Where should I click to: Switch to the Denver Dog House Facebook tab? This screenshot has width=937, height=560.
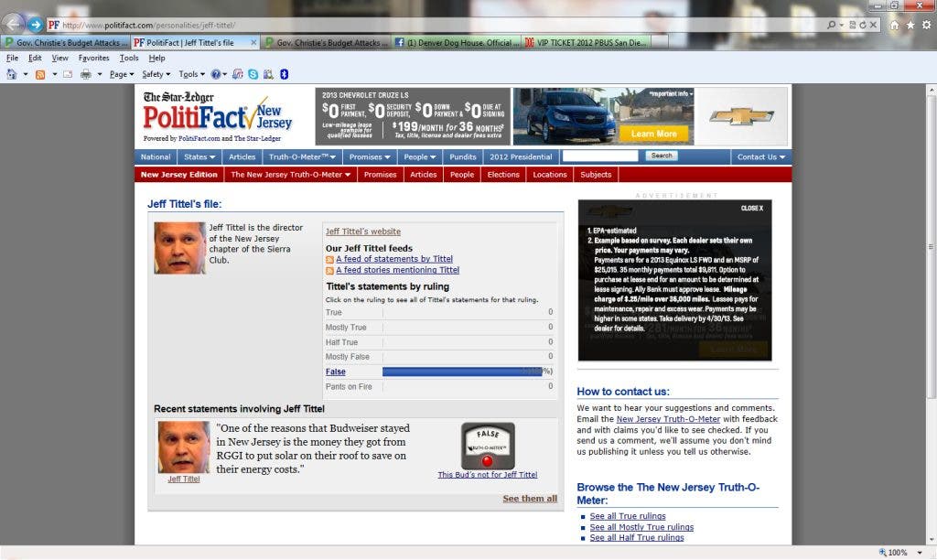(x=457, y=42)
